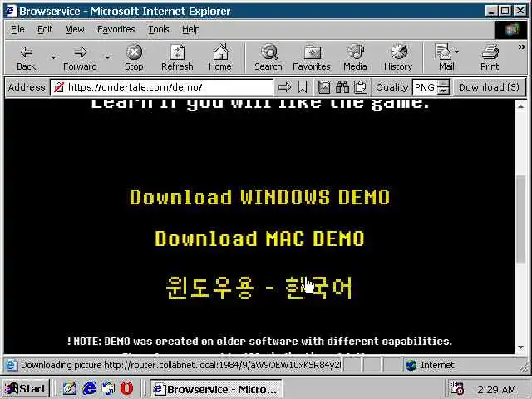This screenshot has height=399, width=532.
Task: Click the Download MAC DEMO link
Action: click(259, 239)
